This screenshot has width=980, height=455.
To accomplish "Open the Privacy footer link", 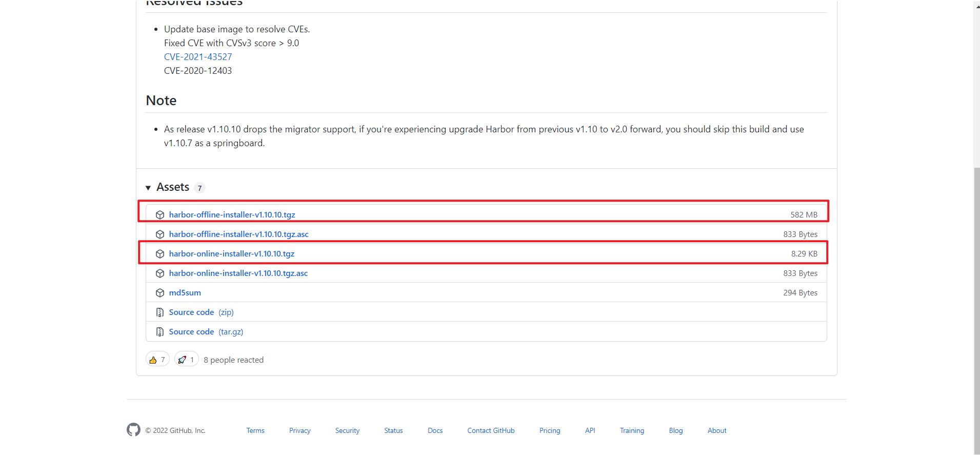I will [x=300, y=430].
